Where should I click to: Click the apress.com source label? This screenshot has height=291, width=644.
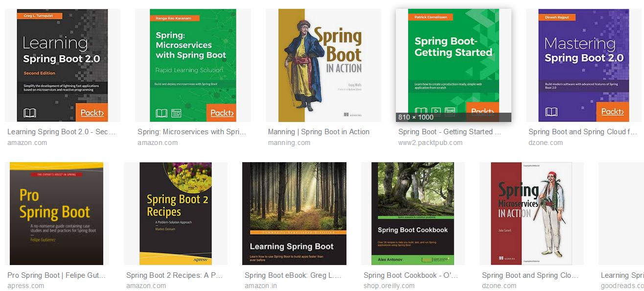(x=25, y=286)
